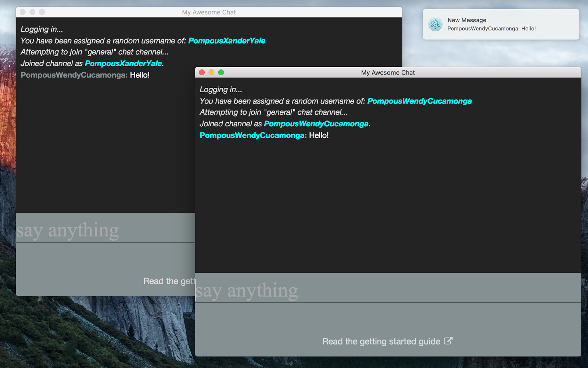The image size is (588, 368).
Task: Click the gray sender name PompousWendyCucamonga in the background window
Action: coord(74,75)
